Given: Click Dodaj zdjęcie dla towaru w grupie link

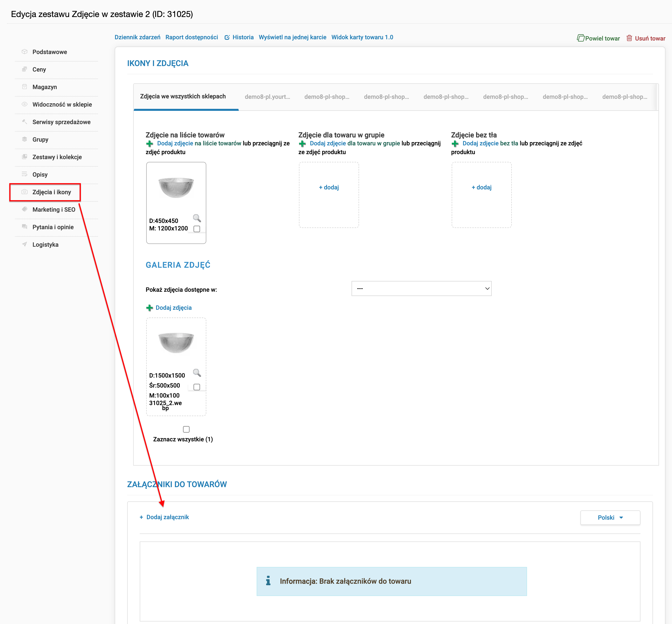Looking at the screenshot, I should pyautogui.click(x=355, y=144).
